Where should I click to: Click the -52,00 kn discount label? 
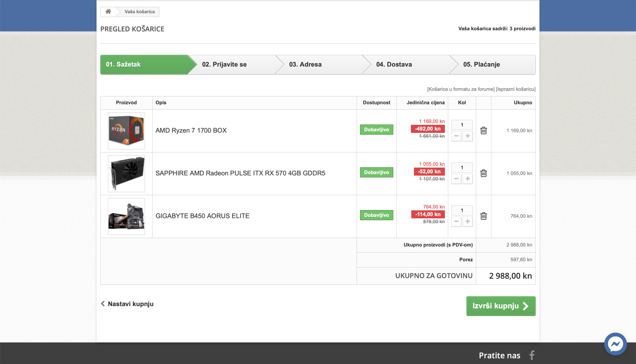coord(429,172)
